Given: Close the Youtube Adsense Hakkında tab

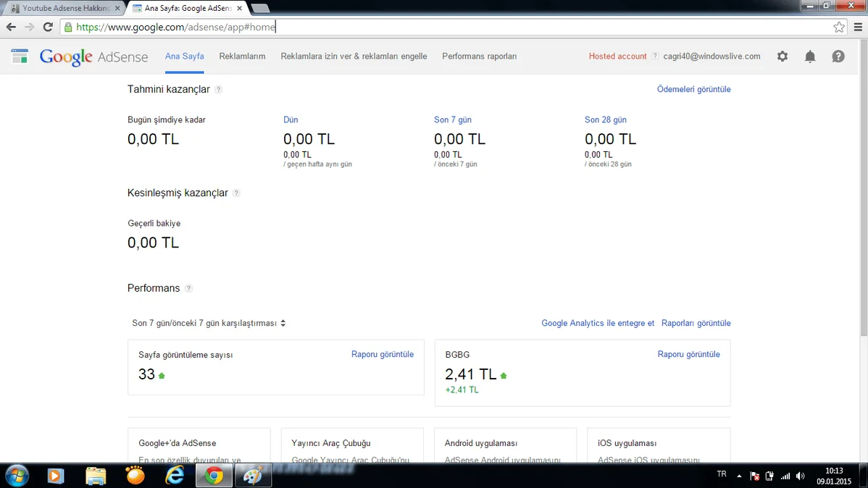Looking at the screenshot, I should pos(117,8).
